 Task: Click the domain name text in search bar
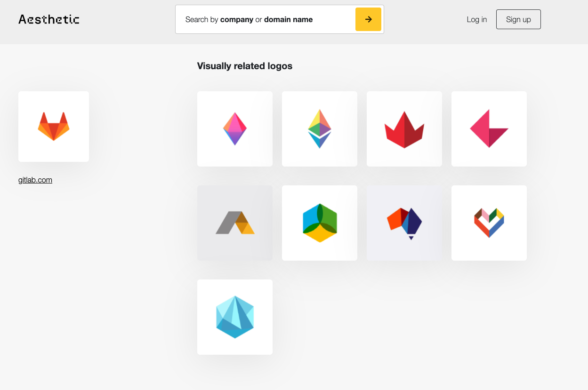click(288, 19)
